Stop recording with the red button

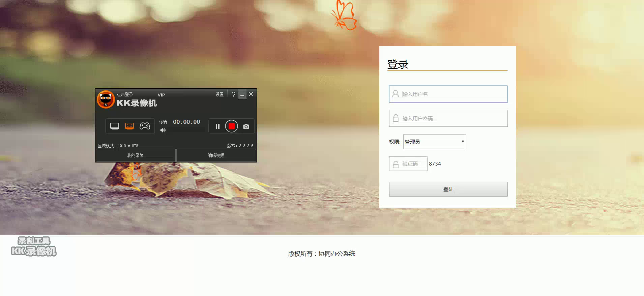[x=231, y=126]
